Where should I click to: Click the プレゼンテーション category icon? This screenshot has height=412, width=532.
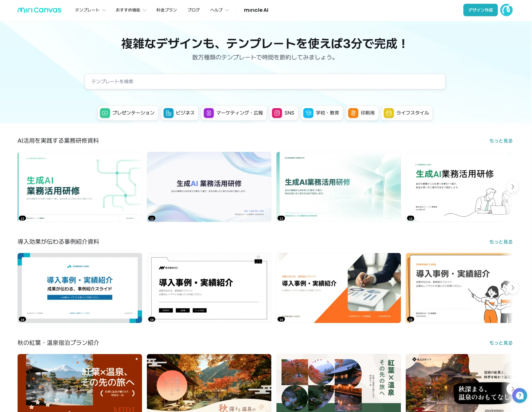pos(105,113)
